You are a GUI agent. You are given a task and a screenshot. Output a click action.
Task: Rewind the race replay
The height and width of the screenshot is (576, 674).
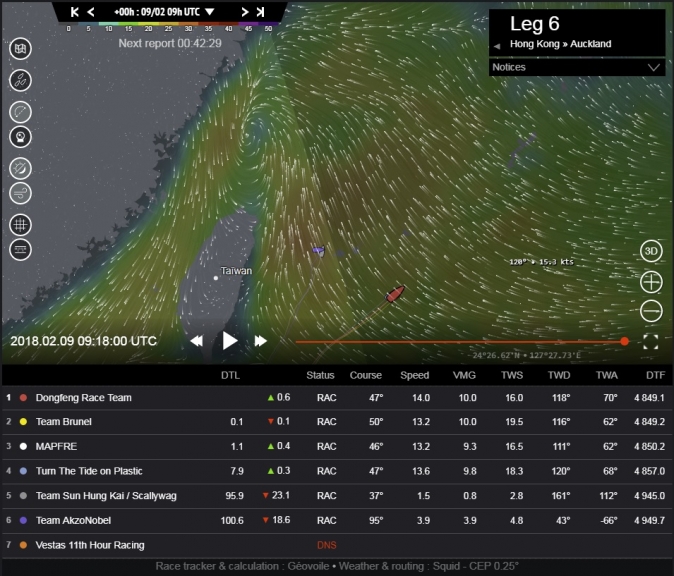point(196,341)
